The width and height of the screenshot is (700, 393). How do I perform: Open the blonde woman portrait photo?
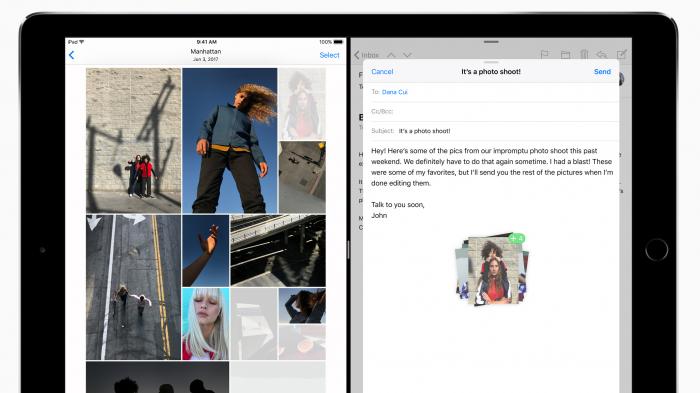point(205,324)
